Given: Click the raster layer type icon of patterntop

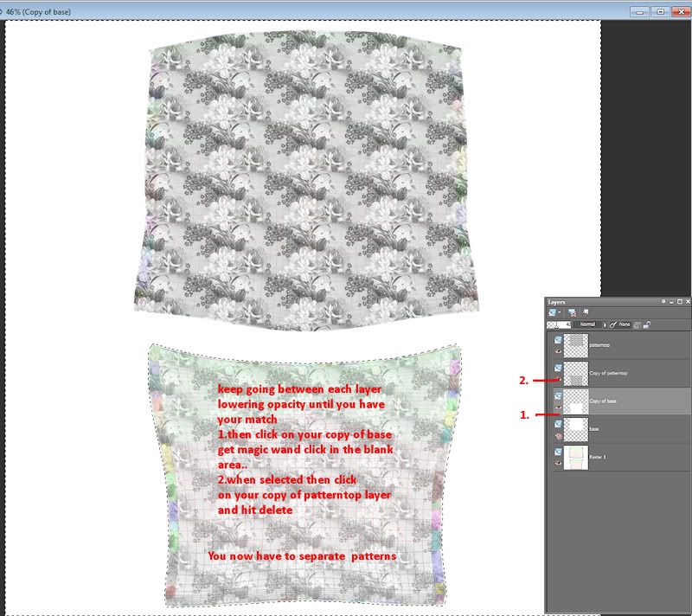Looking at the screenshot, I should point(558,338).
